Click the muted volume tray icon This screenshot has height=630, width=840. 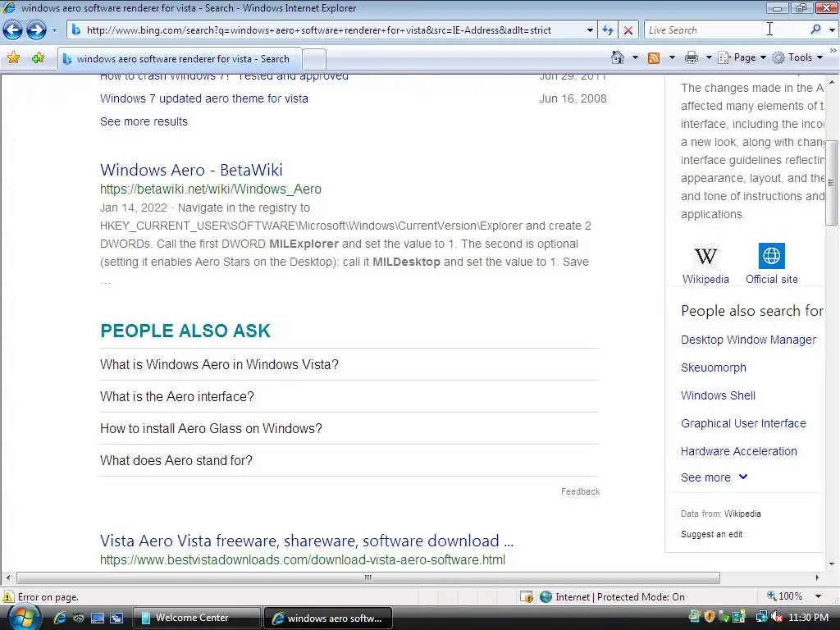(x=776, y=617)
